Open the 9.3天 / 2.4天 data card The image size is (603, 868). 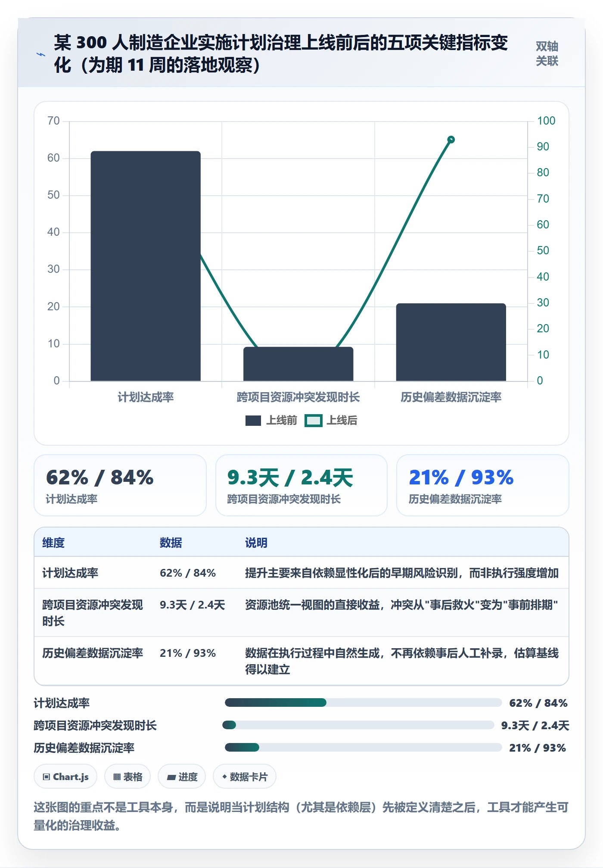[301, 485]
